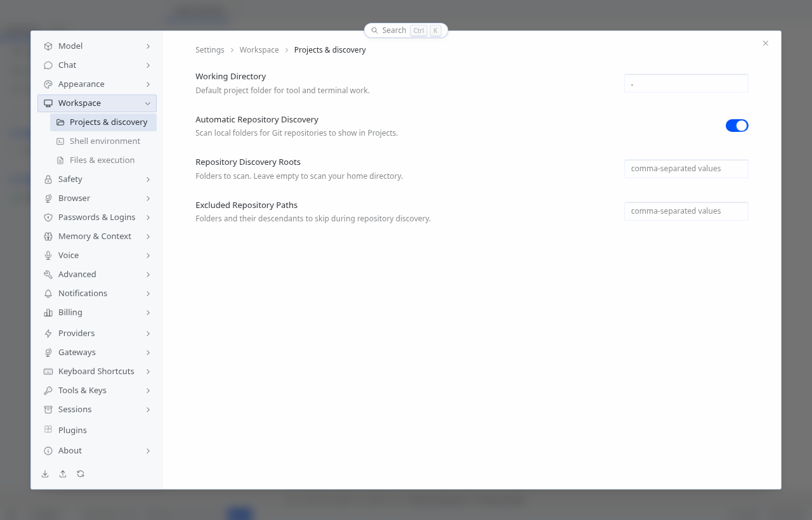This screenshot has width=812, height=520.
Task: Expand the Gateways section chevron
Action: coord(148,353)
